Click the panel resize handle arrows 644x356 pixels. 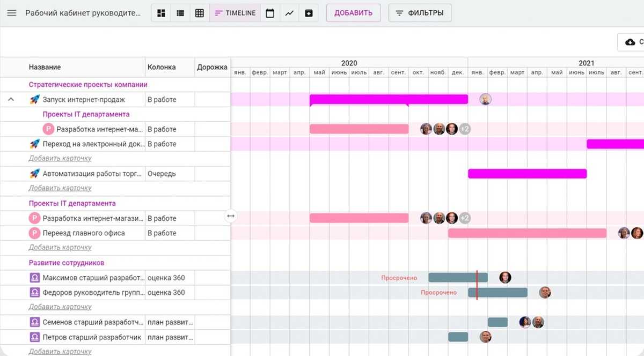(231, 216)
